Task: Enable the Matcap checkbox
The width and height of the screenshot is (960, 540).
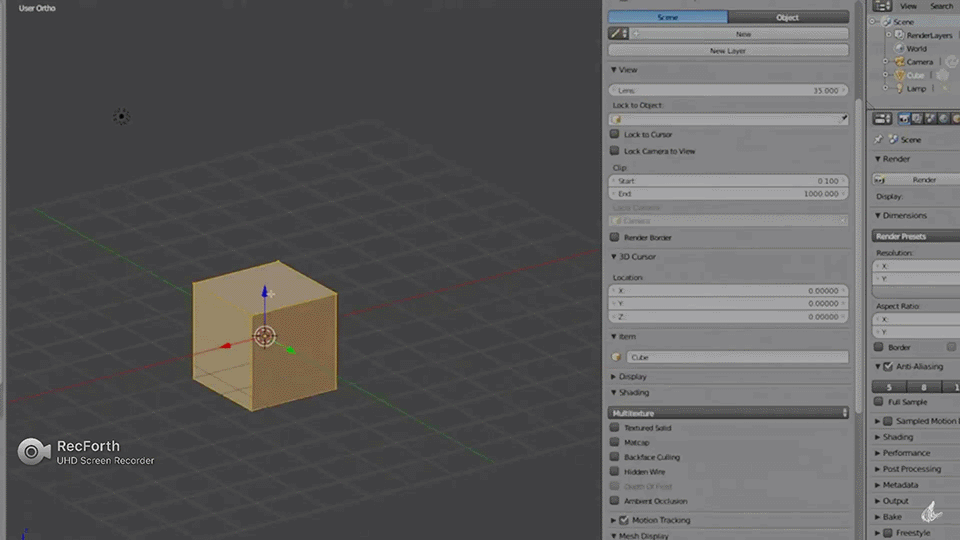Action: click(x=615, y=442)
